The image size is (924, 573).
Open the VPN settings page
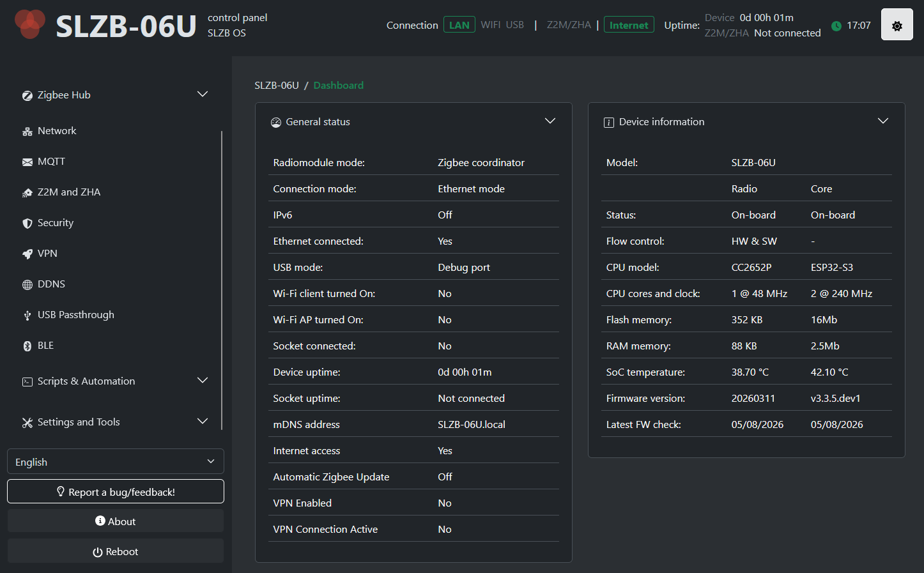click(x=47, y=254)
